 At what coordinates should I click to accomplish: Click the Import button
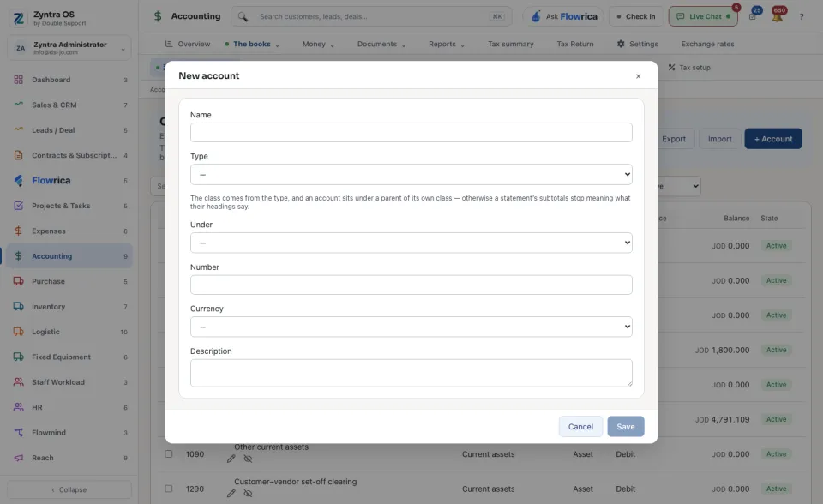[x=719, y=139]
